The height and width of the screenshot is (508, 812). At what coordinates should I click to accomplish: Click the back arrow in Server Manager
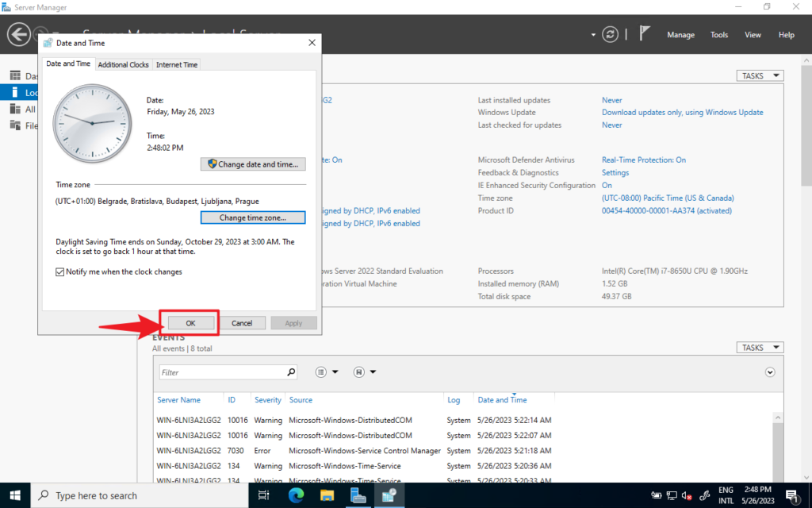[17, 34]
